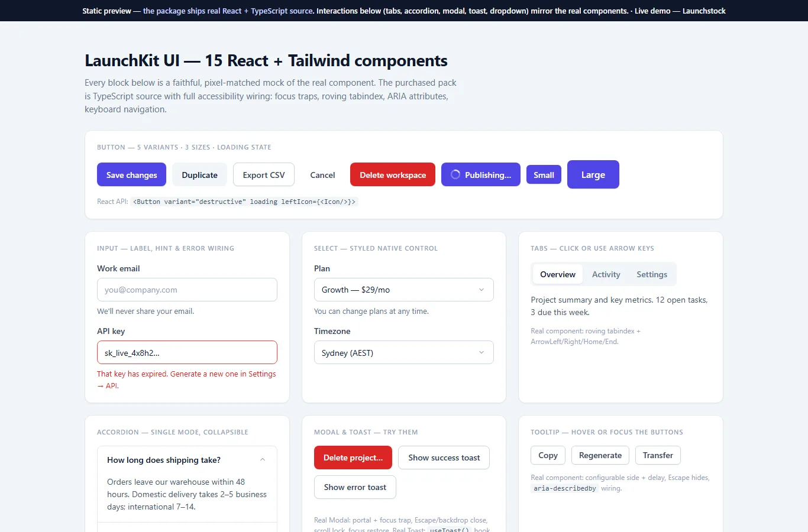Click the red Delete workspace button
Screen dimensions: 808x532
[393, 175]
